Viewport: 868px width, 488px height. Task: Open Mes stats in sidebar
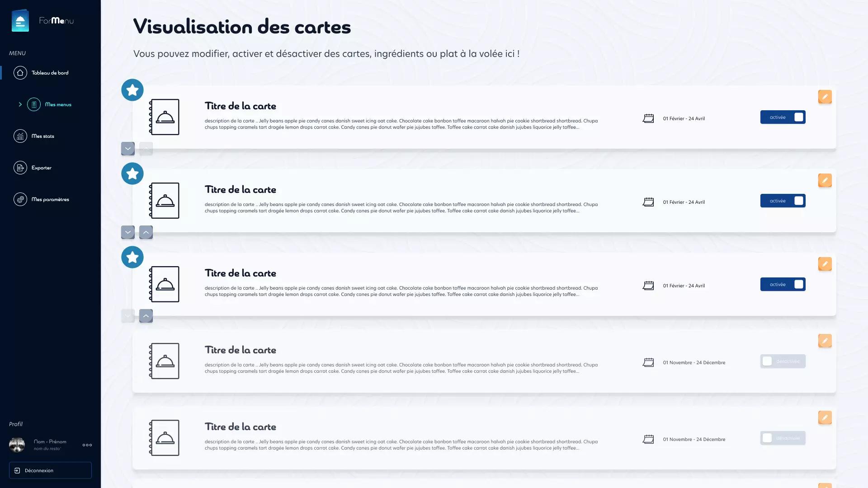[x=42, y=136]
